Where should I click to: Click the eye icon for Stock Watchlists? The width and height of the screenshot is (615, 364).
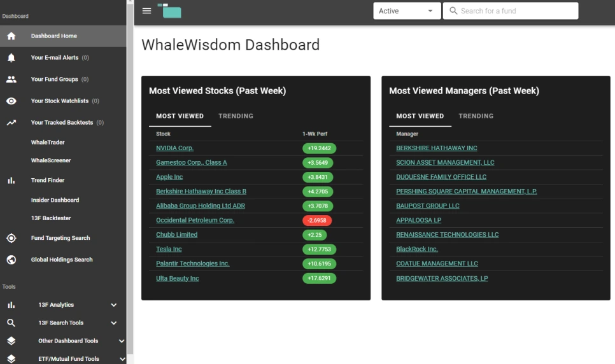tap(11, 101)
